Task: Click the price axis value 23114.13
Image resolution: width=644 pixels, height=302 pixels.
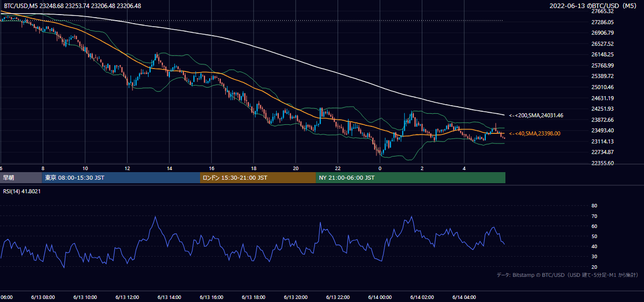Action: [603, 141]
